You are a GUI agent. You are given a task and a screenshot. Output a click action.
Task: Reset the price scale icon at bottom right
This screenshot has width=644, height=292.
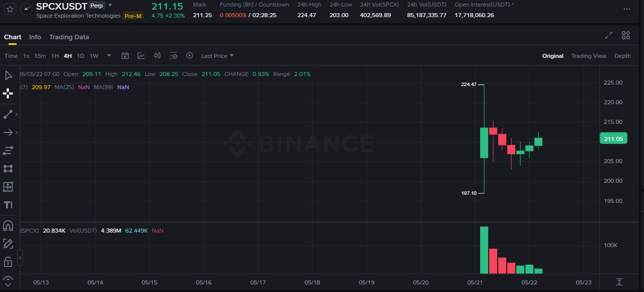tap(619, 282)
